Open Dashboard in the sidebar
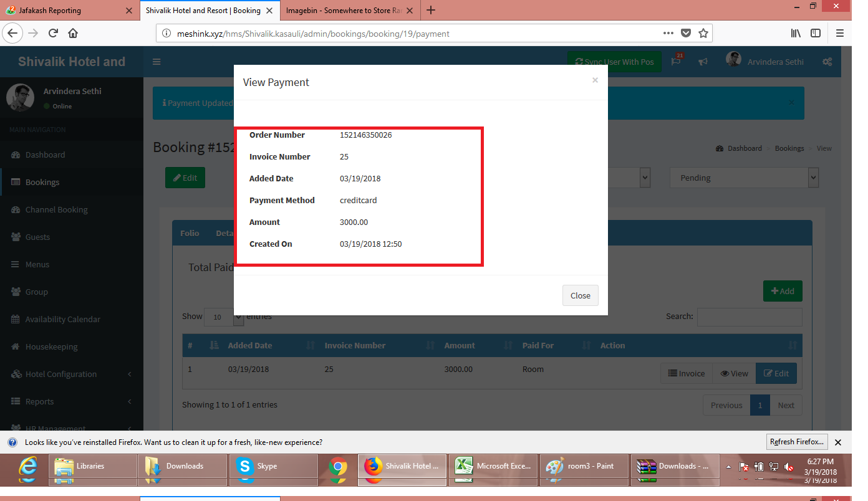 click(72, 155)
